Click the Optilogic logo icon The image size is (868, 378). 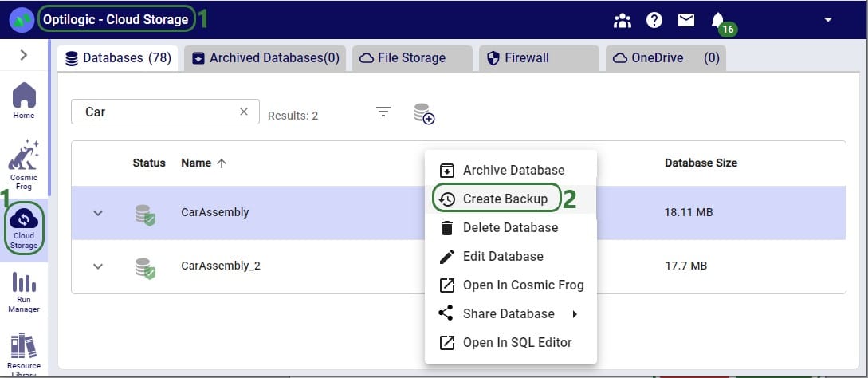tap(22, 20)
